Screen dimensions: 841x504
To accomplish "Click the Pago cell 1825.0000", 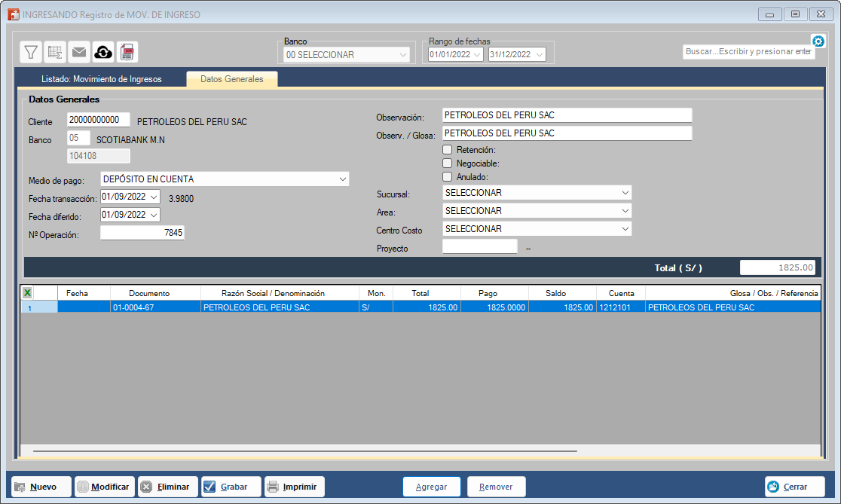I will point(494,307).
